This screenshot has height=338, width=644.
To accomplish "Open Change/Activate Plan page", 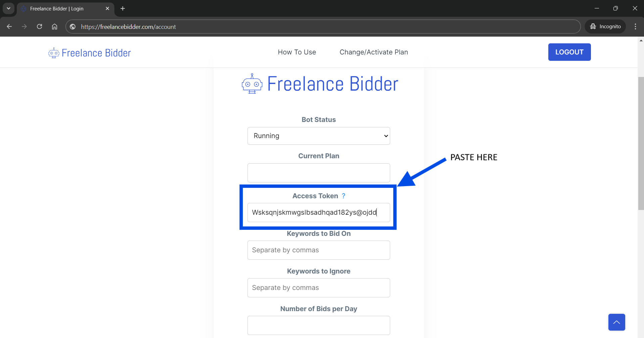I will pyautogui.click(x=374, y=52).
